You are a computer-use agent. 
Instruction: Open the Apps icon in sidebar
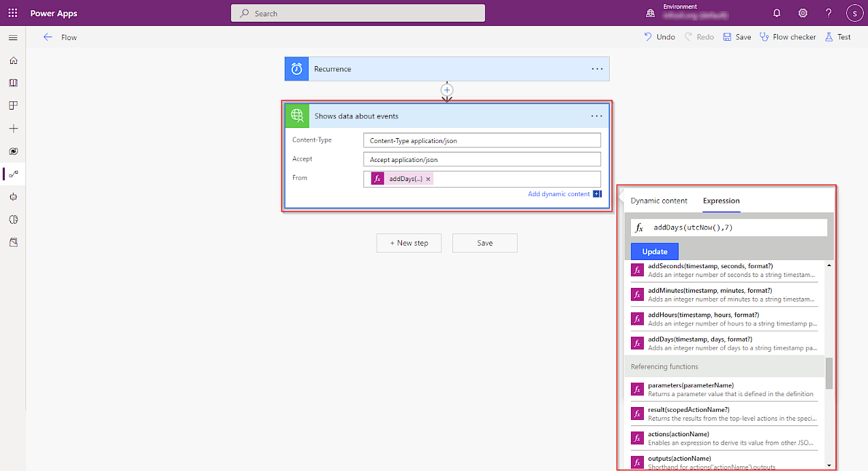tap(13, 105)
